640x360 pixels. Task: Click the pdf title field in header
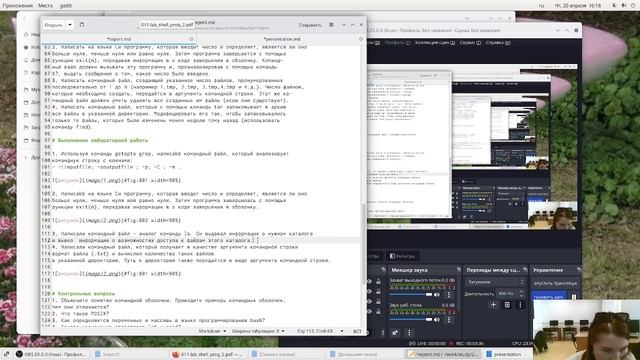point(167,25)
